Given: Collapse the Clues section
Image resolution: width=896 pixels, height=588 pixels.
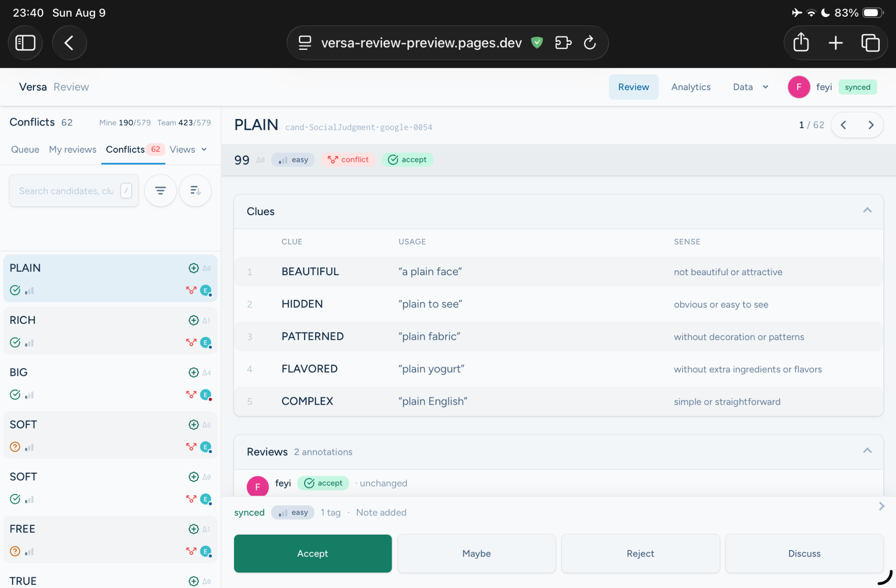Looking at the screenshot, I should (868, 211).
